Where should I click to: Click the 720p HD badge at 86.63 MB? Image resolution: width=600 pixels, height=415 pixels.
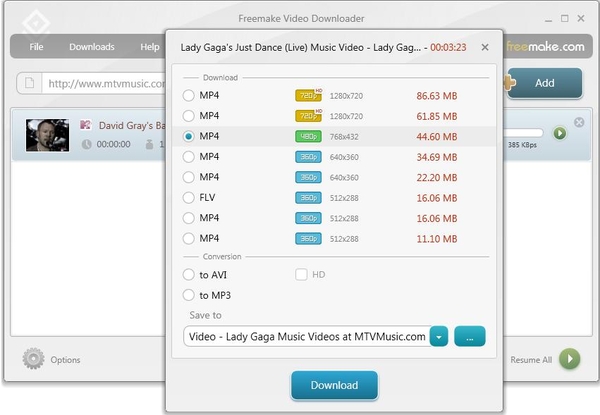308,95
